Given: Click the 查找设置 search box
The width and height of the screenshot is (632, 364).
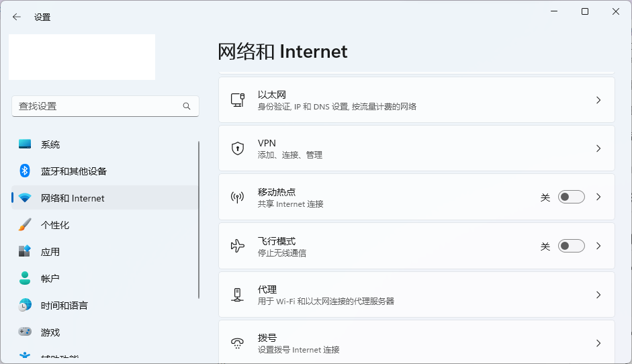Looking at the screenshot, I should [x=105, y=106].
